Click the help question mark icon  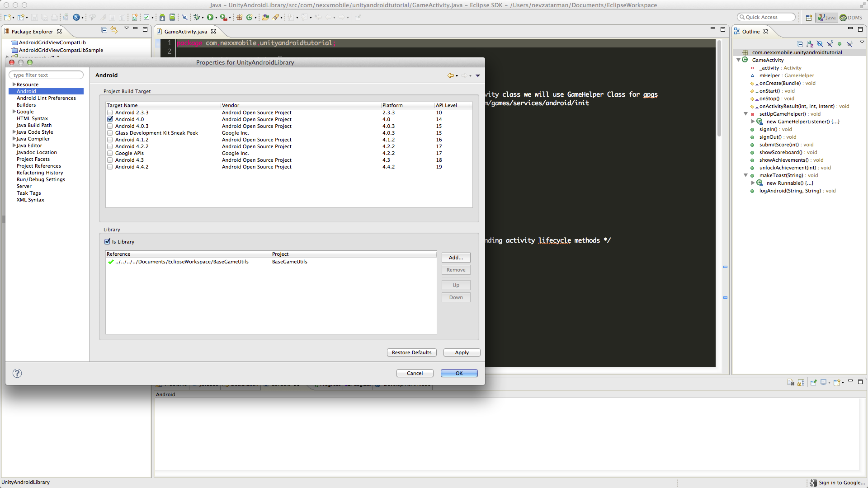(17, 373)
